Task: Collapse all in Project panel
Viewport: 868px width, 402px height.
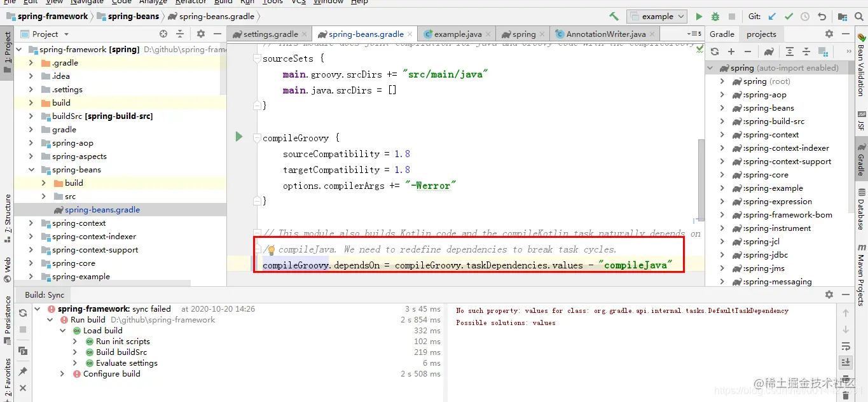Action: coord(180,34)
